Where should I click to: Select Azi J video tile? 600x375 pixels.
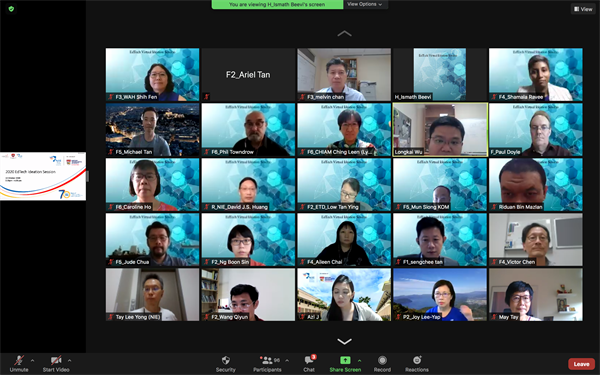coord(344,295)
